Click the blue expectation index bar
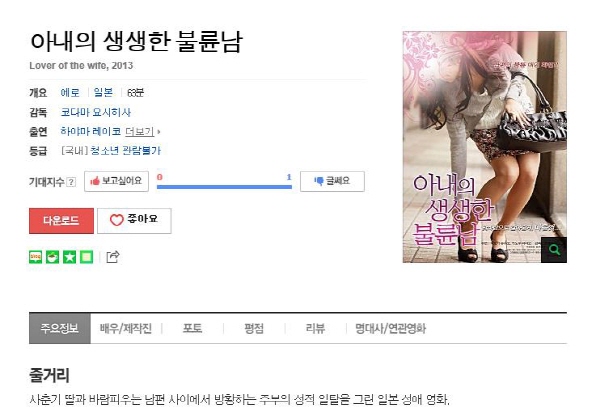 pos(224,187)
